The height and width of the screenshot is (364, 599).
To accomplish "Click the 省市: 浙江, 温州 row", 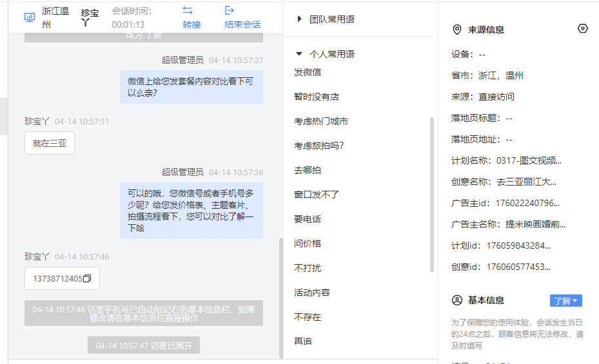I will pyautogui.click(x=487, y=75).
